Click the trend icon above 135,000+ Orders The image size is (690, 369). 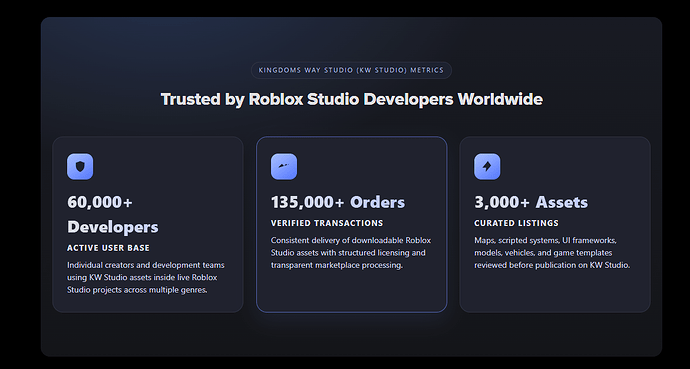pyautogui.click(x=284, y=167)
